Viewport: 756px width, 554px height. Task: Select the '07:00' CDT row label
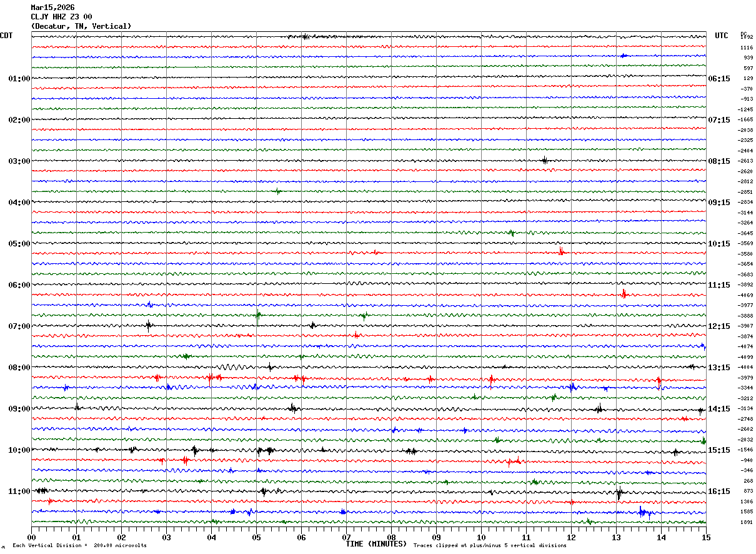pyautogui.click(x=19, y=326)
